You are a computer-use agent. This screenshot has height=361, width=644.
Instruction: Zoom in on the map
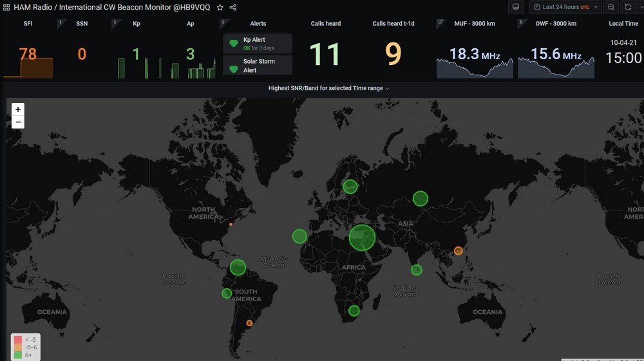[17, 109]
